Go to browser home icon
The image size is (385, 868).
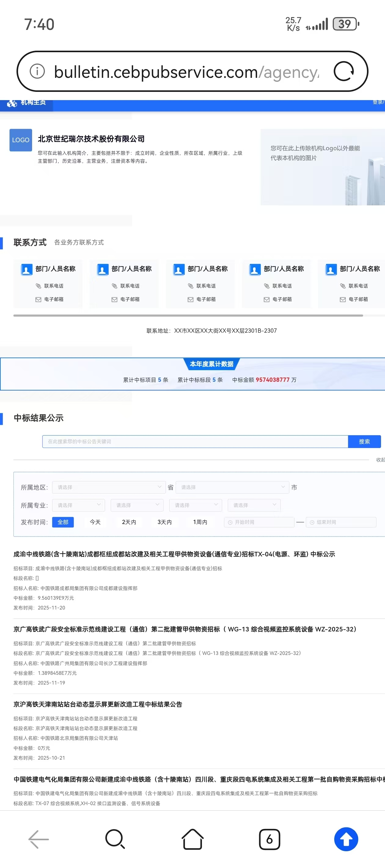(192, 839)
